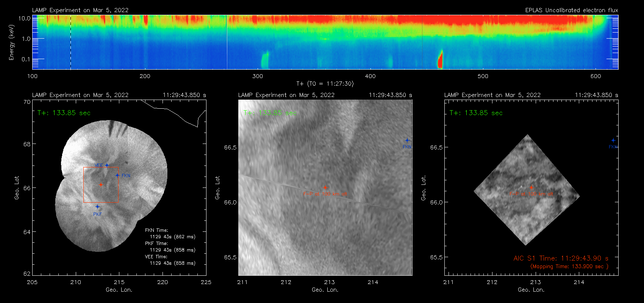
Task: Click the '1129 43s (858 ms)' value under PKF Time
Action: (172, 250)
